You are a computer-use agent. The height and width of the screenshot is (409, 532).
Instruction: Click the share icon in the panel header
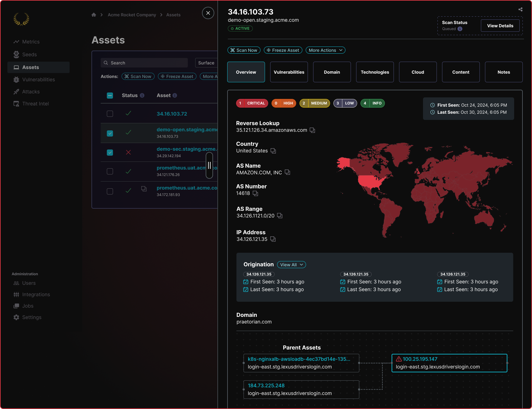tap(520, 10)
